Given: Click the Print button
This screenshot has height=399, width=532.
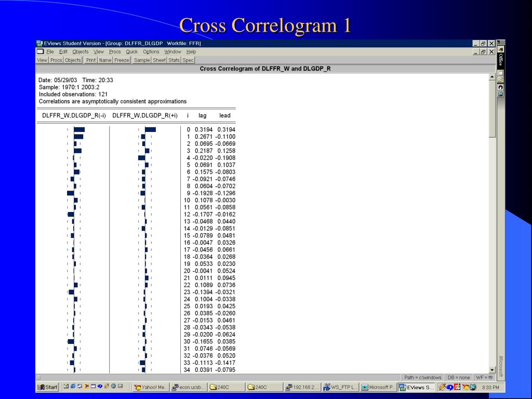Looking at the screenshot, I should click(91, 60).
